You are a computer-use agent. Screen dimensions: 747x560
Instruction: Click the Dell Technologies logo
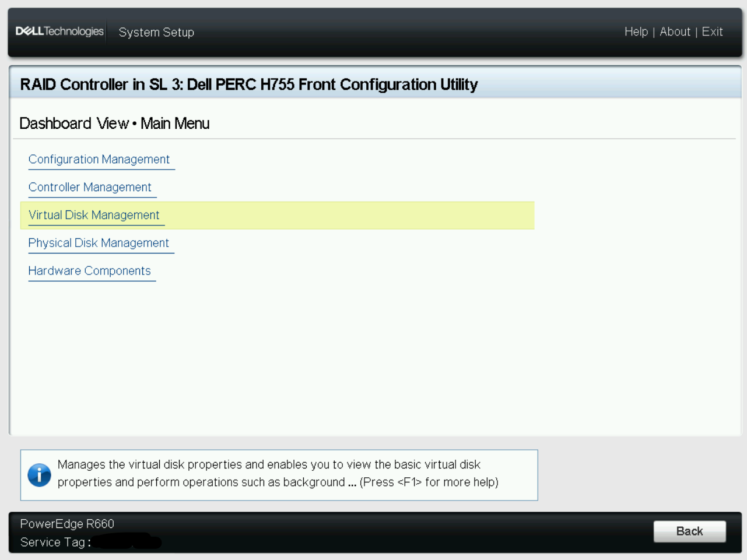pyautogui.click(x=59, y=31)
